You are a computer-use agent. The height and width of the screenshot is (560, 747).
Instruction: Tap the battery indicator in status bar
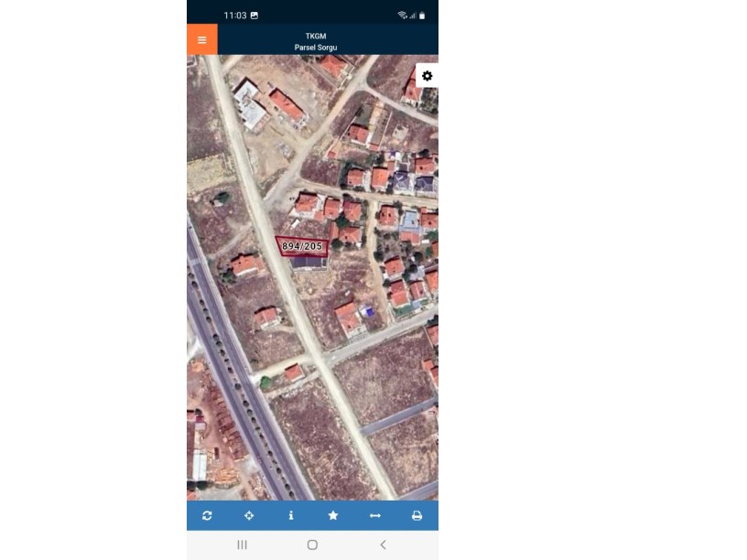pos(422,16)
